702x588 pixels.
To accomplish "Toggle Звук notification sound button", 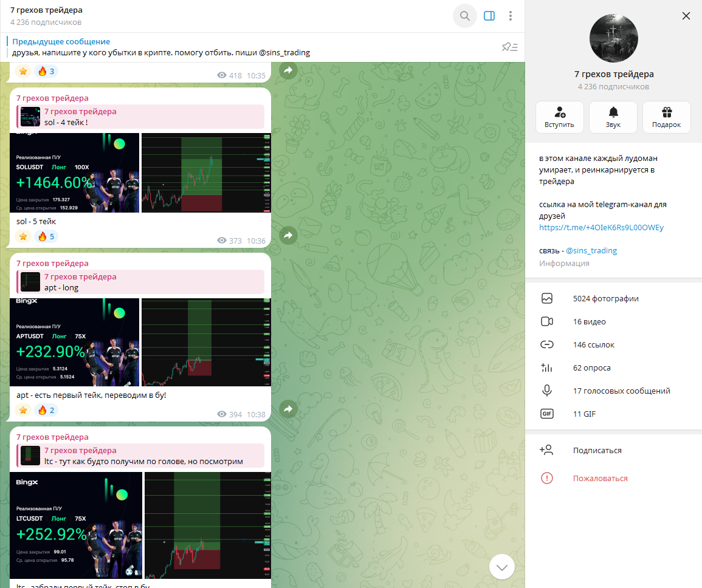I will pos(613,117).
